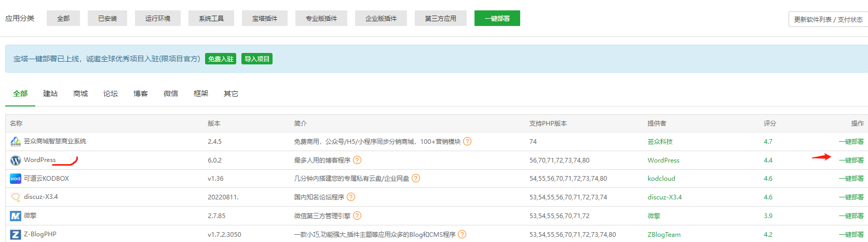This screenshot has width=868, height=242.
Task: Select the 专业版插件 category button
Action: pos(321,18)
